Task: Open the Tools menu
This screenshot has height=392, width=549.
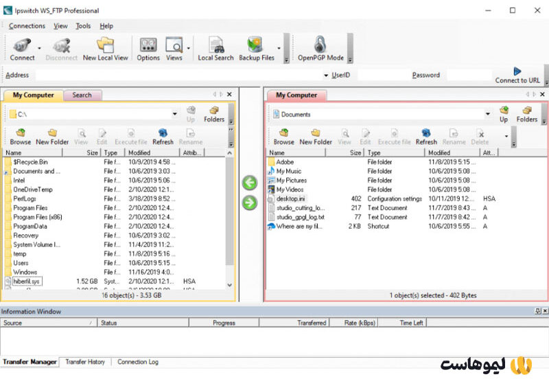Action: [x=83, y=26]
